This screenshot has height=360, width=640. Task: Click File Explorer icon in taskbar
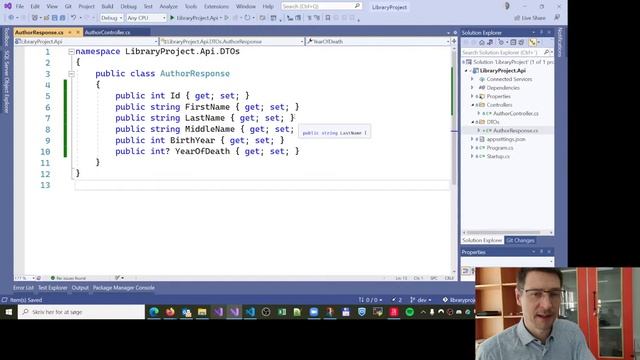[x=202, y=312]
